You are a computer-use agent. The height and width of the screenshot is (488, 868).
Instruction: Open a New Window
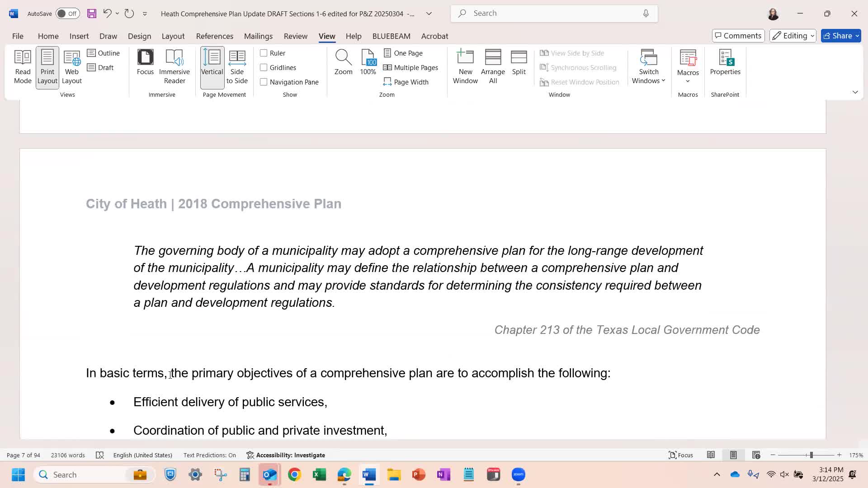pyautogui.click(x=465, y=66)
